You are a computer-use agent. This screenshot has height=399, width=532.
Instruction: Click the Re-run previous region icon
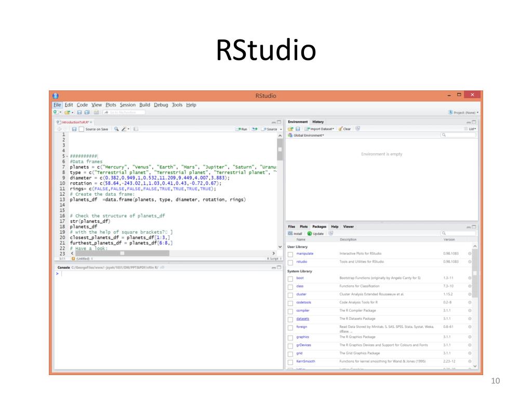255,129
